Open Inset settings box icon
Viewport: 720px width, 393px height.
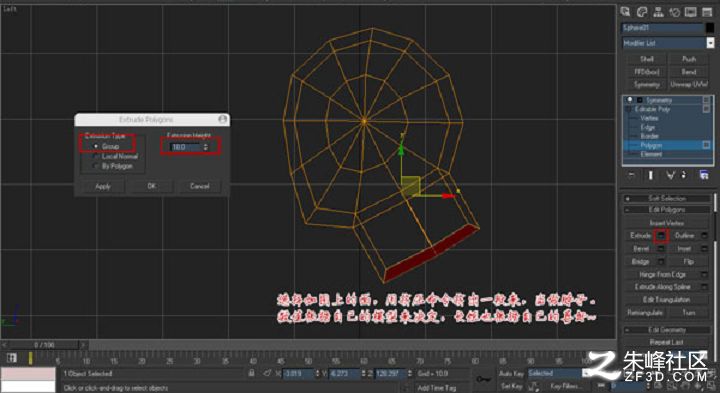pos(704,248)
